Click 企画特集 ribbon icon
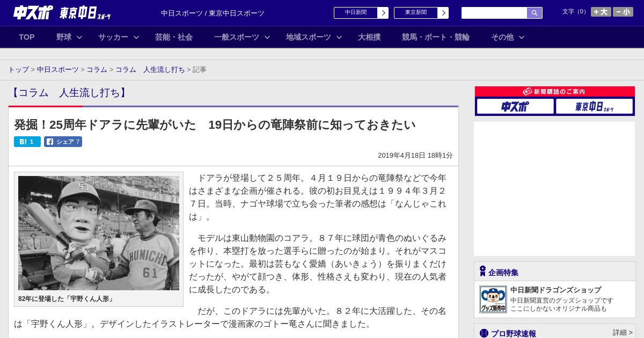This screenshot has height=338, width=644. tap(482, 271)
